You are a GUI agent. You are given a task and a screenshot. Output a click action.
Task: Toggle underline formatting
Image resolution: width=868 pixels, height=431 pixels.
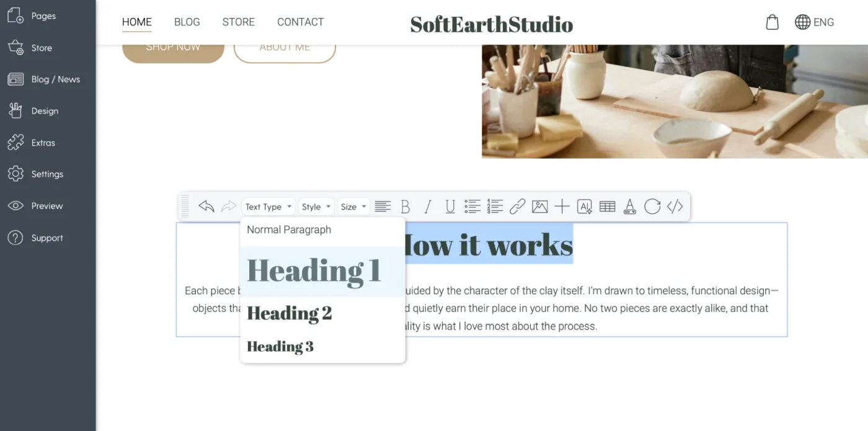[450, 206]
